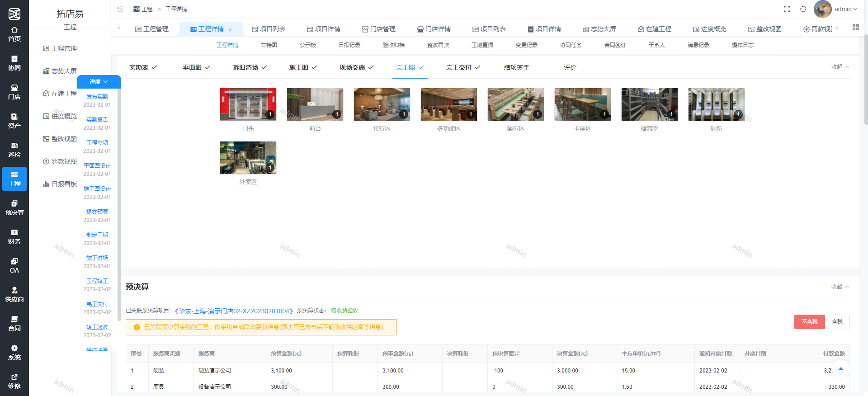Switch to the 甘特图 sub-tab
Viewport: 868px width, 396px height.
pyautogui.click(x=269, y=45)
